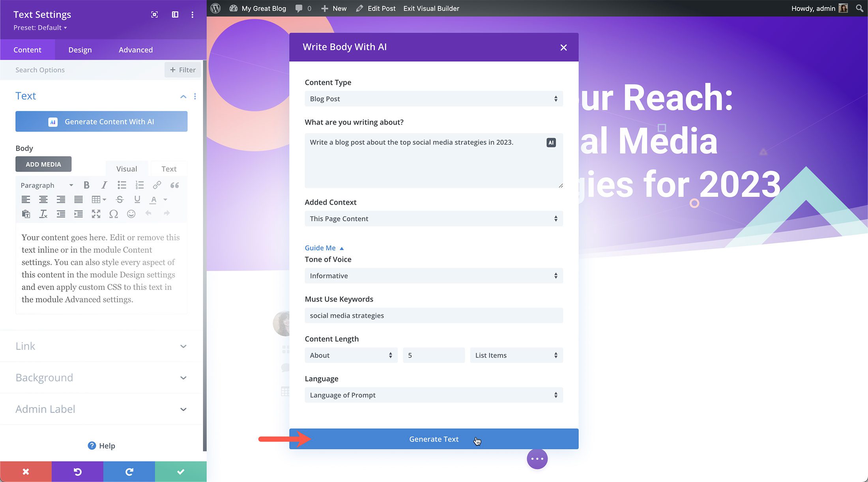Click the numbered list icon
The width and height of the screenshot is (868, 482).
[x=140, y=185]
